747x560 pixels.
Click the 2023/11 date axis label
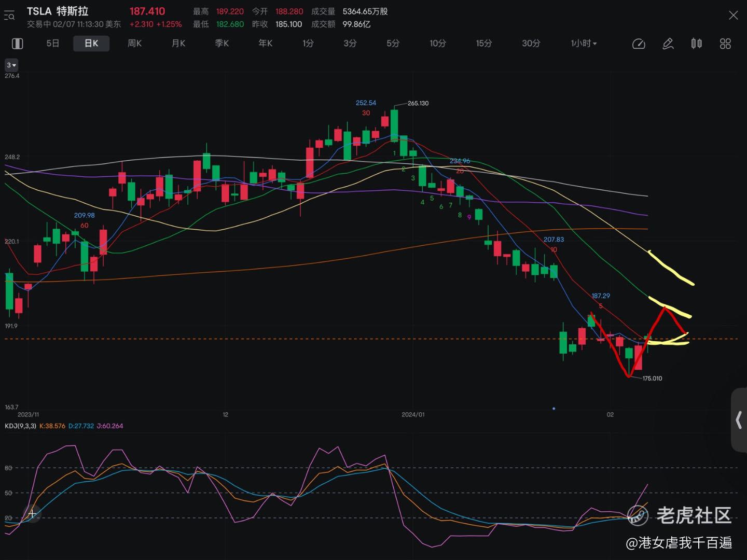coord(29,415)
